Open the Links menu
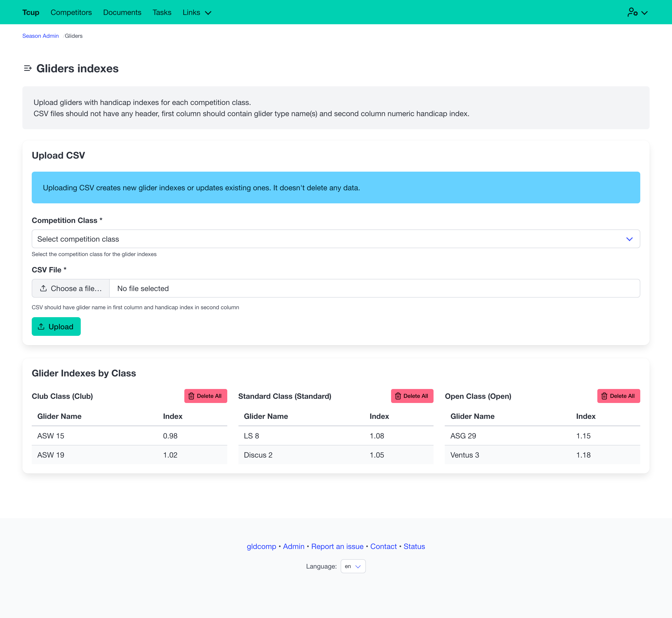672x618 pixels. [x=197, y=12]
